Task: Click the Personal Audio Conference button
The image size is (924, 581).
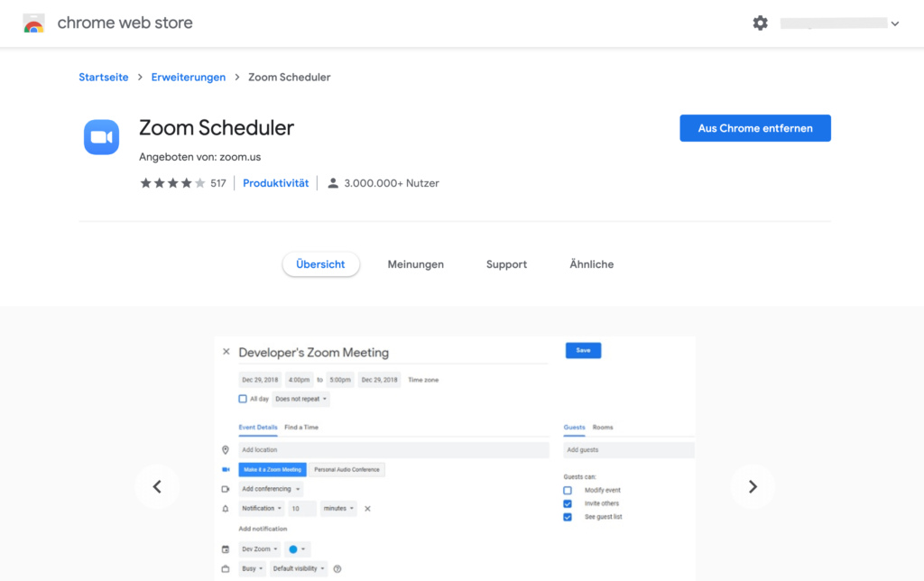Action: (346, 470)
